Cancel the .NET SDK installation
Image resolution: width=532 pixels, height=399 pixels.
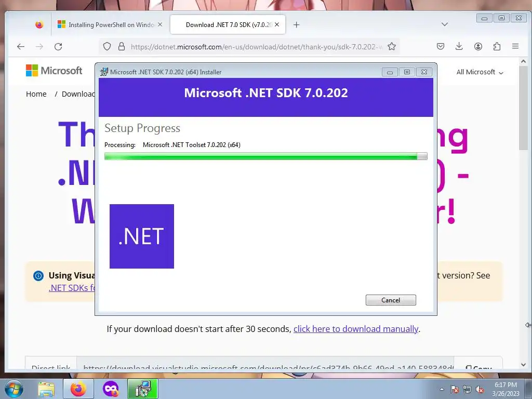coord(391,300)
